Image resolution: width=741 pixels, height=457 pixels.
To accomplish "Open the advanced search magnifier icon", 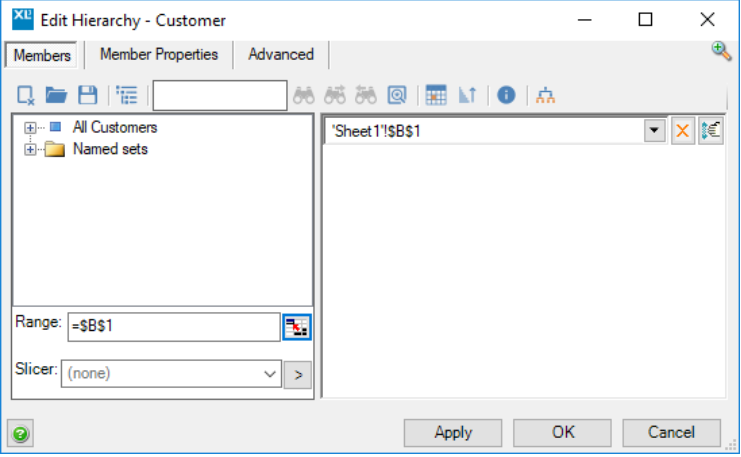I will pyautogui.click(x=397, y=95).
